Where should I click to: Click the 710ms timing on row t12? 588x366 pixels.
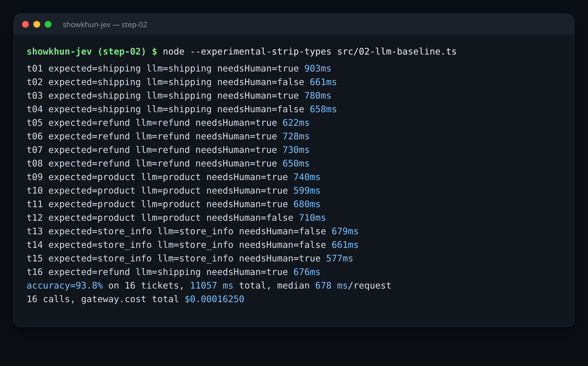[x=312, y=218]
